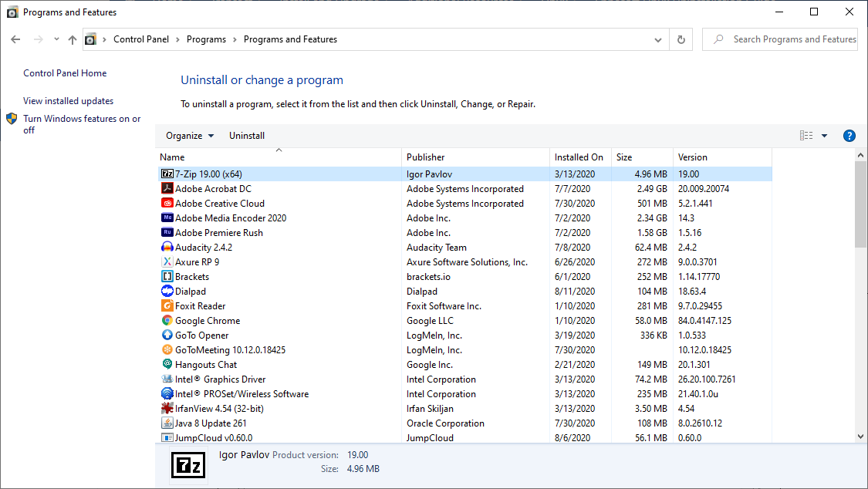Viewport: 868px width, 489px height.
Task: Click the Uninstall toolbar button
Action: click(247, 136)
